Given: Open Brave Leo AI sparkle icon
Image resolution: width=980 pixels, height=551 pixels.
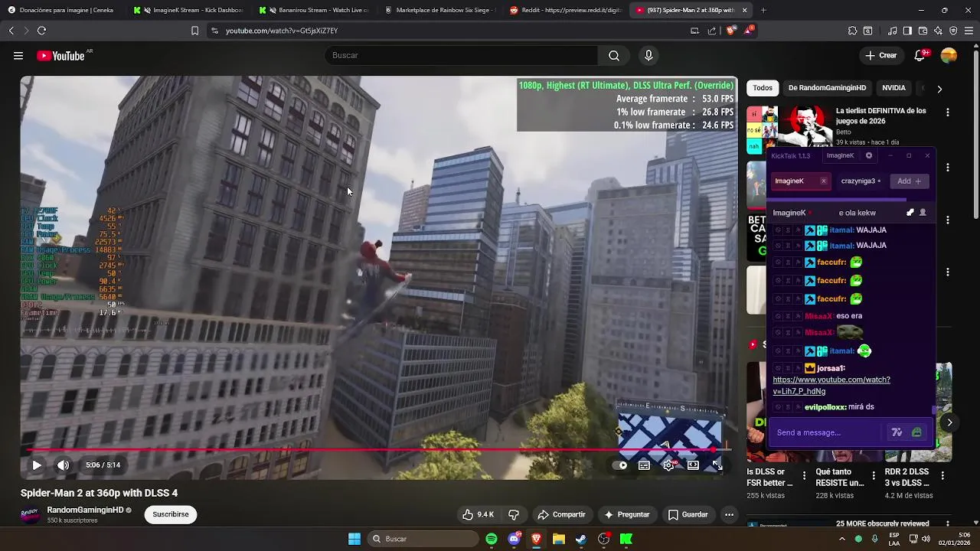Looking at the screenshot, I should [x=938, y=31].
